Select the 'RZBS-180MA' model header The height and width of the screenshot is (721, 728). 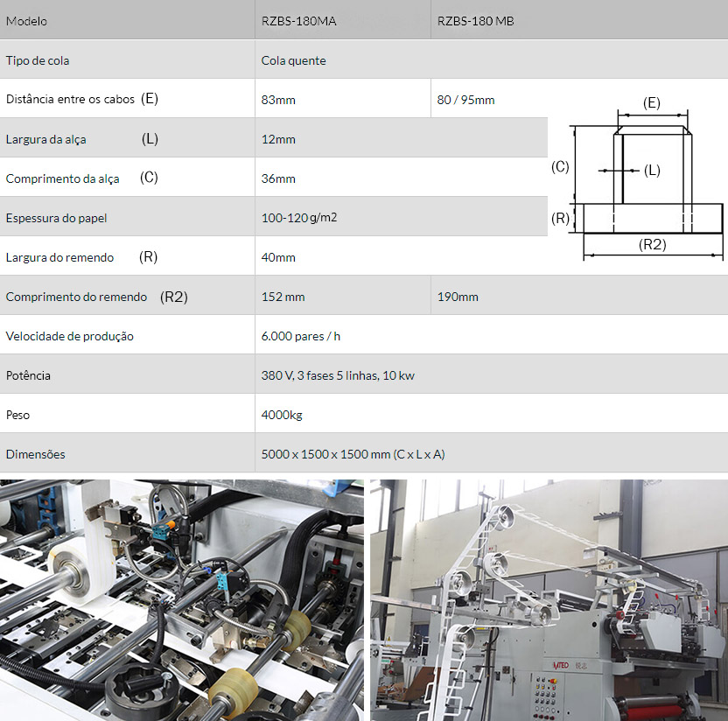click(298, 21)
